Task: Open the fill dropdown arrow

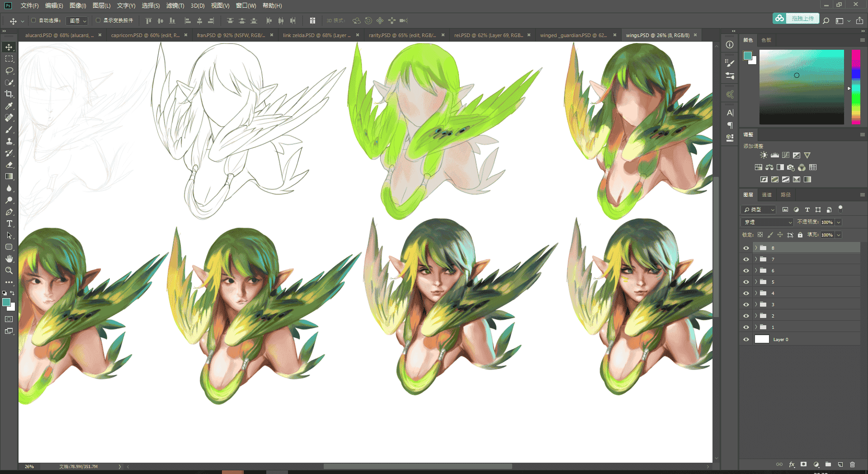Action: coord(839,235)
